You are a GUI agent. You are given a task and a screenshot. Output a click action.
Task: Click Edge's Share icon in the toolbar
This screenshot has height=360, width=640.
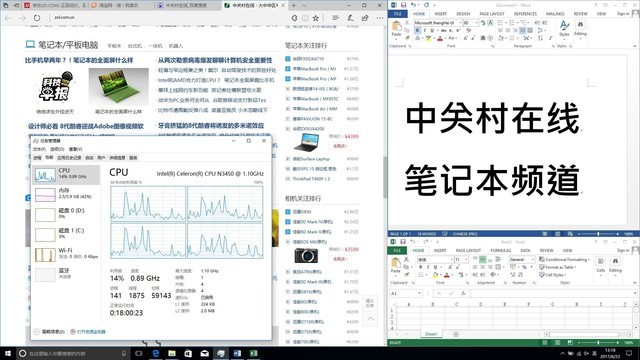click(x=365, y=18)
